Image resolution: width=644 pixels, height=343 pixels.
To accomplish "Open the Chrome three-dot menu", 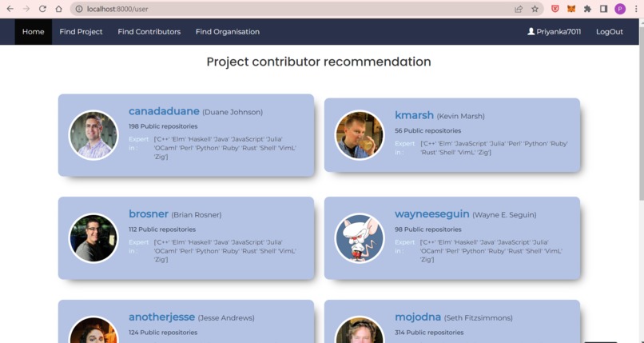I will point(636,9).
